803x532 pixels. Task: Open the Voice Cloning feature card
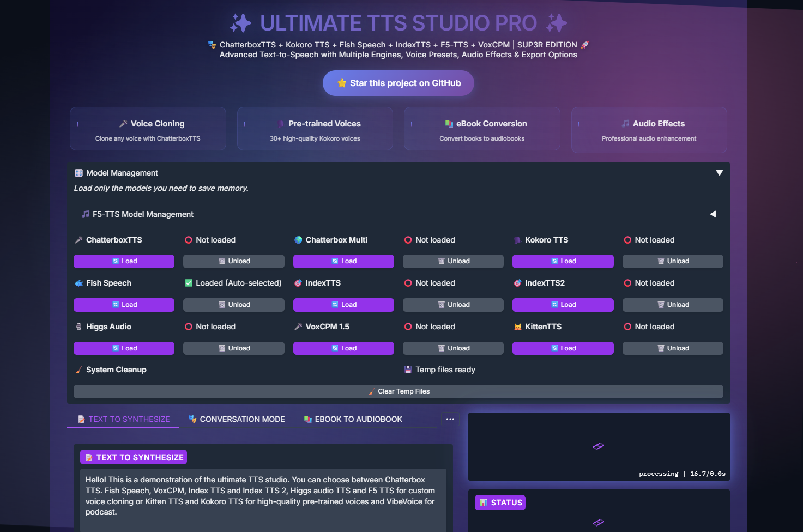tap(148, 129)
